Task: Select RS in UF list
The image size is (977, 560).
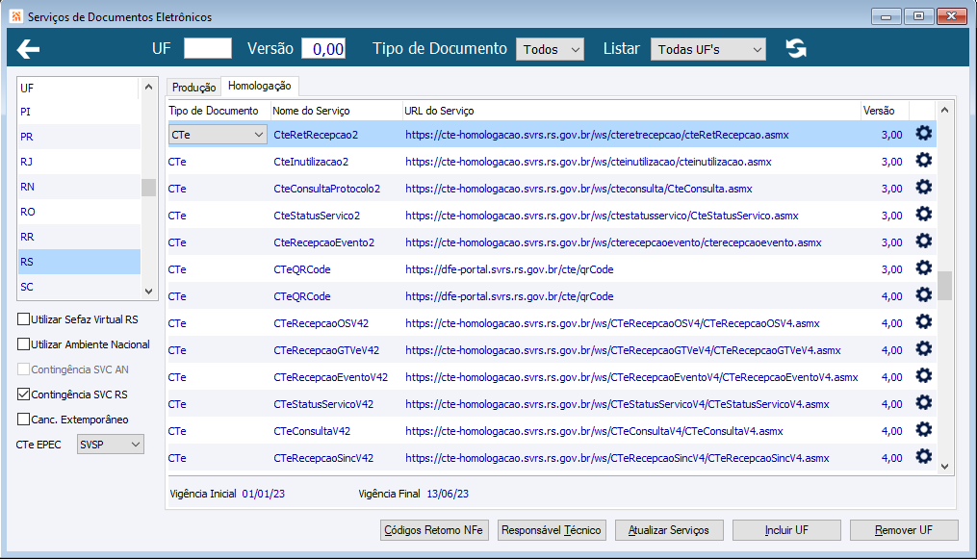Action: 79,262
